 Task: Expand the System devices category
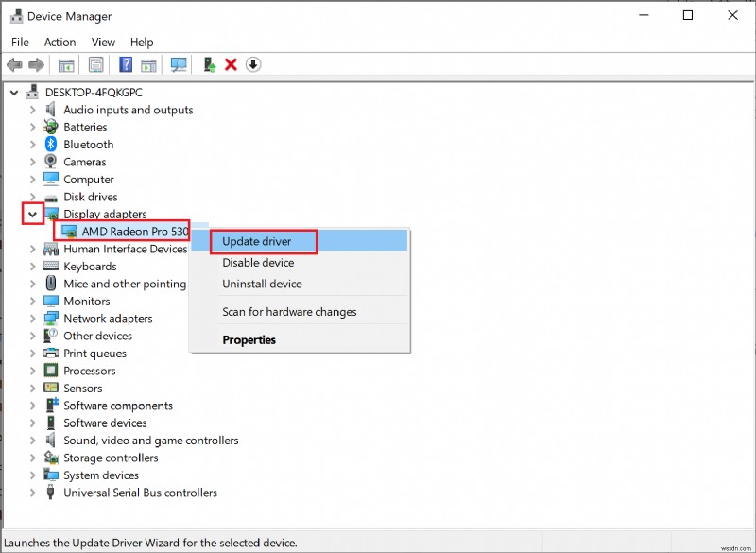tap(32, 475)
